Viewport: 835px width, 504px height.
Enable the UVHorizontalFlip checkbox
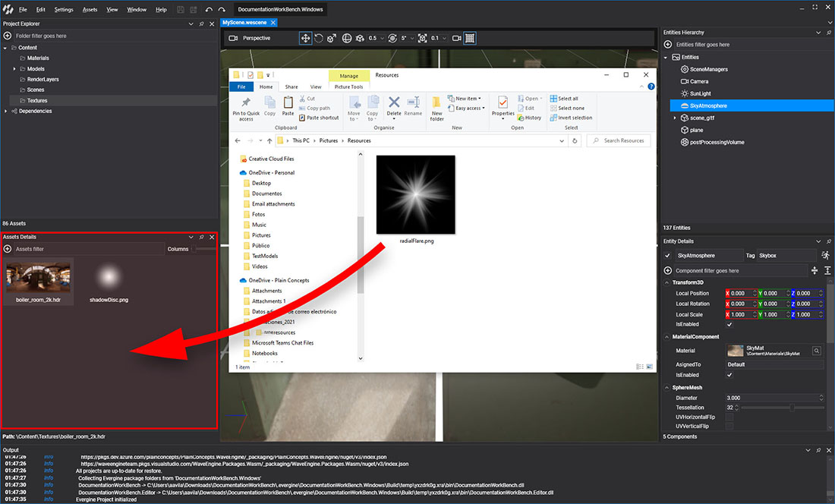pos(729,417)
